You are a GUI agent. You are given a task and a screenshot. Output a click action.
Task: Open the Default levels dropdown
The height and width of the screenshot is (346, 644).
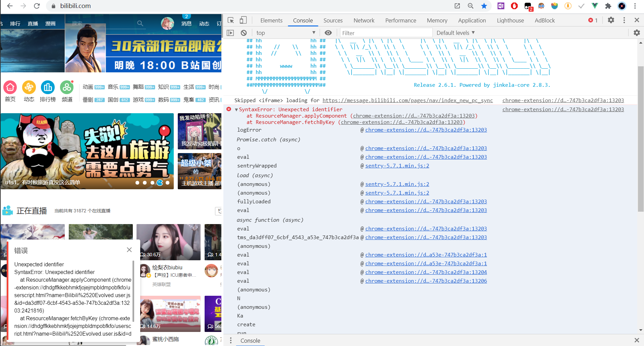455,32
